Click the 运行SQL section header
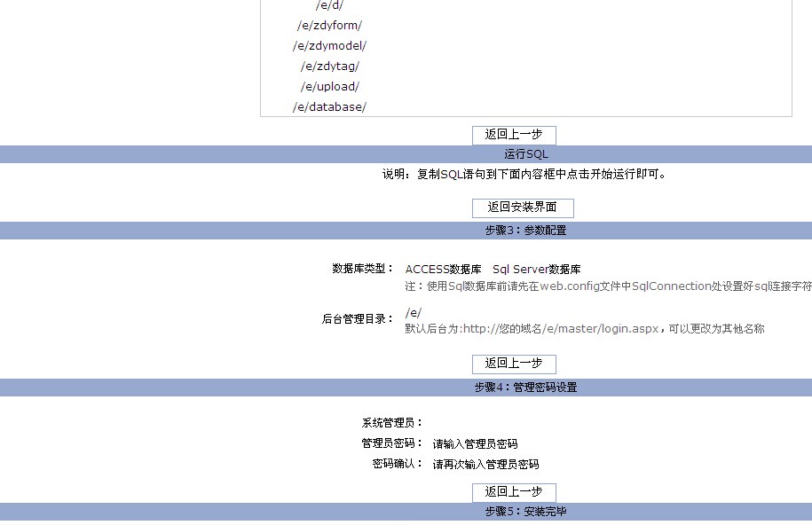Image resolution: width=812 pixels, height=525 pixels. click(525, 154)
